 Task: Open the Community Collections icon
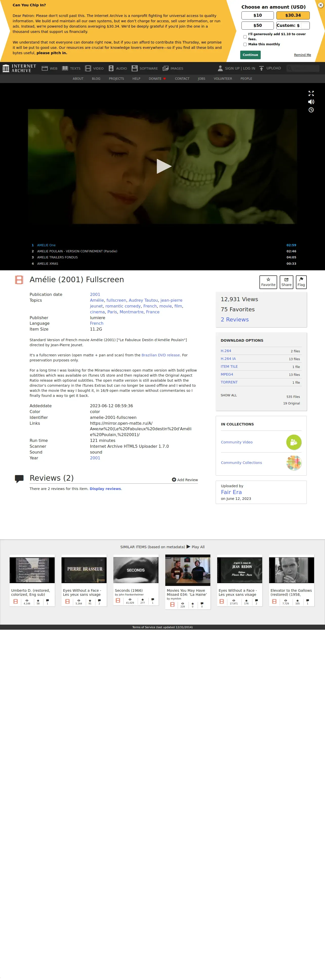pos(294,463)
